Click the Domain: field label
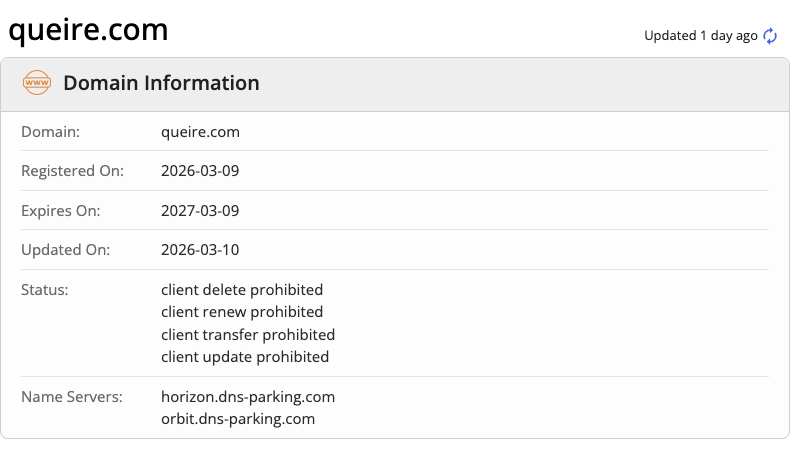 pyautogui.click(x=50, y=131)
